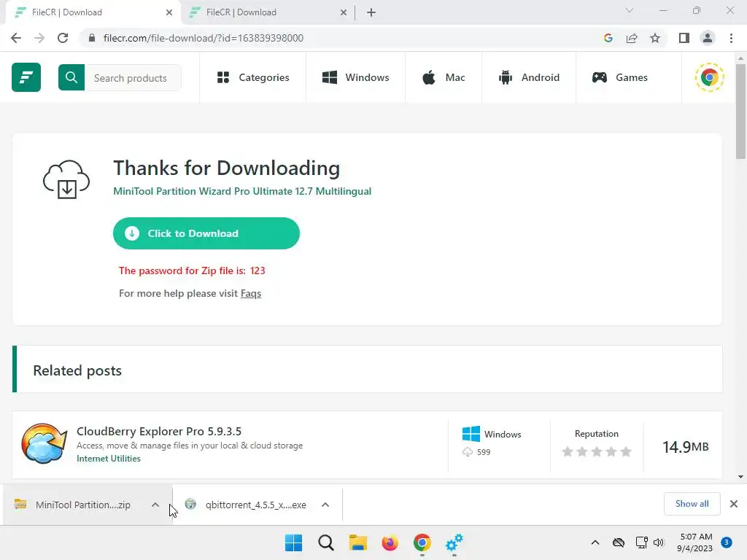Click the Windows platform icon for CloudBerry

coord(471,434)
